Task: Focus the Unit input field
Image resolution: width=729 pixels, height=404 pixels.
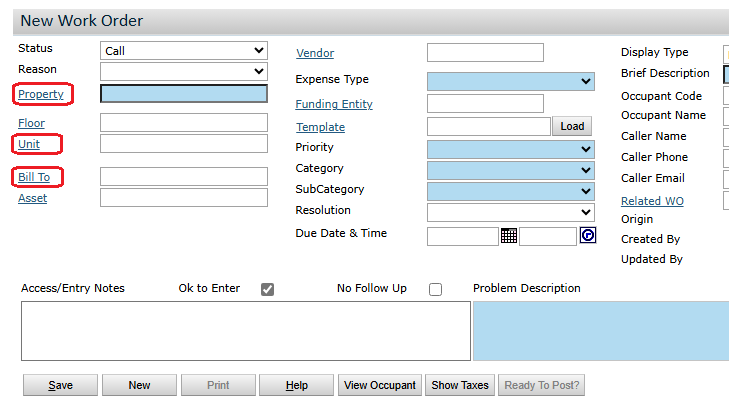Action: coord(184,144)
